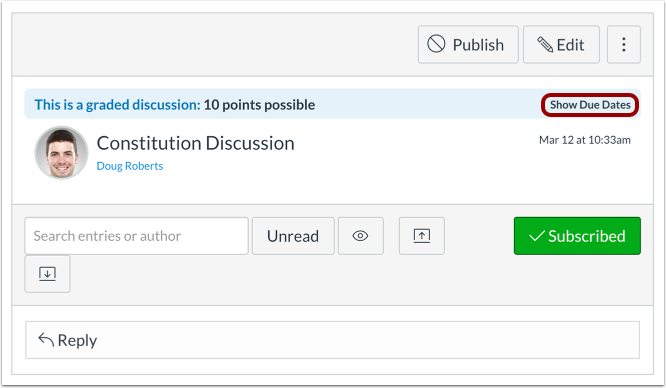Click the eye icon button
This screenshot has width=666, height=388.
click(361, 236)
